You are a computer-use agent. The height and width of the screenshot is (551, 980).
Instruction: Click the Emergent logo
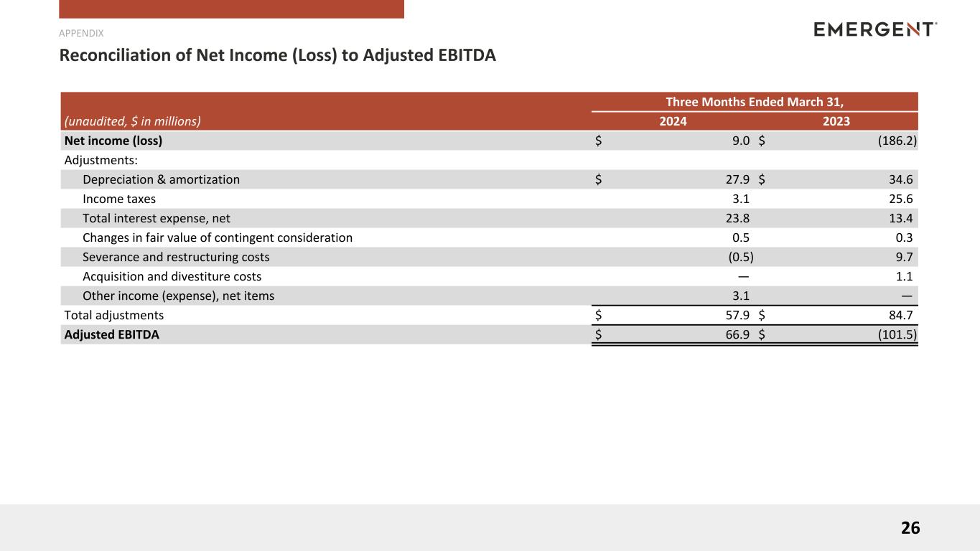875,29
